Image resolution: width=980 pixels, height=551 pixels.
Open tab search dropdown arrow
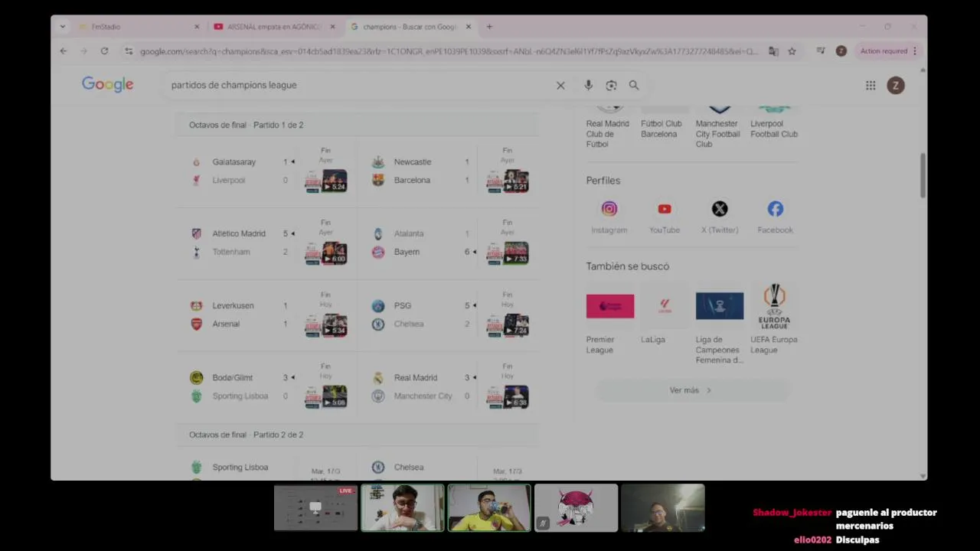pos(63,27)
